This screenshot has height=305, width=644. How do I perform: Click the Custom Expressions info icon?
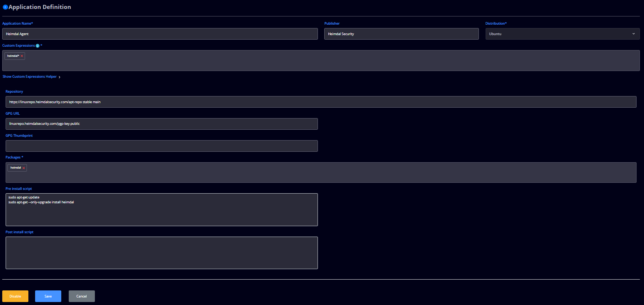pos(37,46)
